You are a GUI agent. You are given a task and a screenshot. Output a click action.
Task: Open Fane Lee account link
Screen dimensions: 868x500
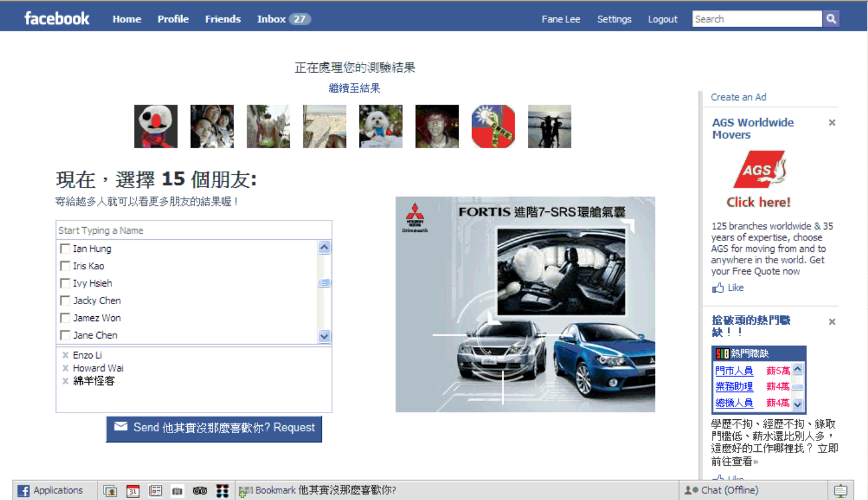tap(561, 19)
